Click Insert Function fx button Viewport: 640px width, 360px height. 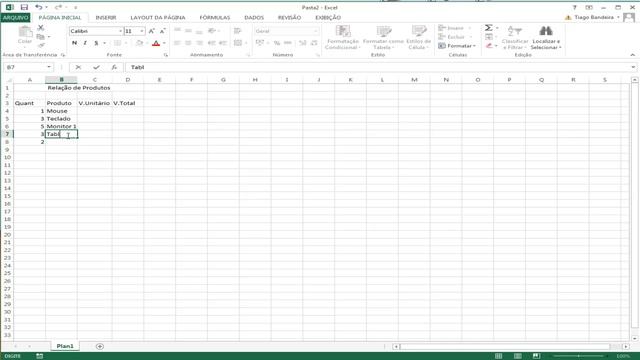click(114, 67)
